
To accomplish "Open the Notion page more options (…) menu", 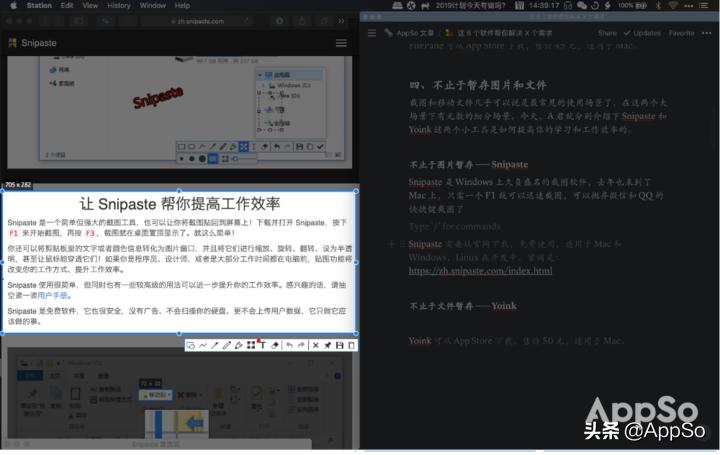I will 707,33.
